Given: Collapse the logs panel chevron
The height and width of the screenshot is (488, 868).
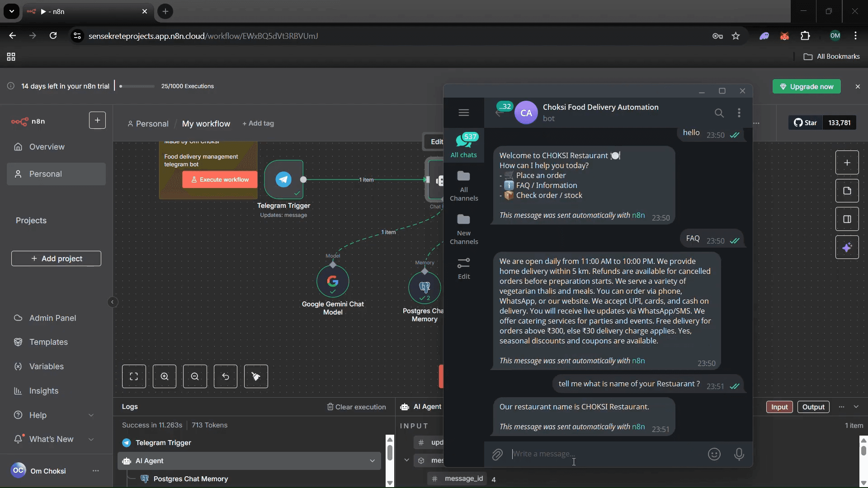Looking at the screenshot, I should (x=856, y=407).
